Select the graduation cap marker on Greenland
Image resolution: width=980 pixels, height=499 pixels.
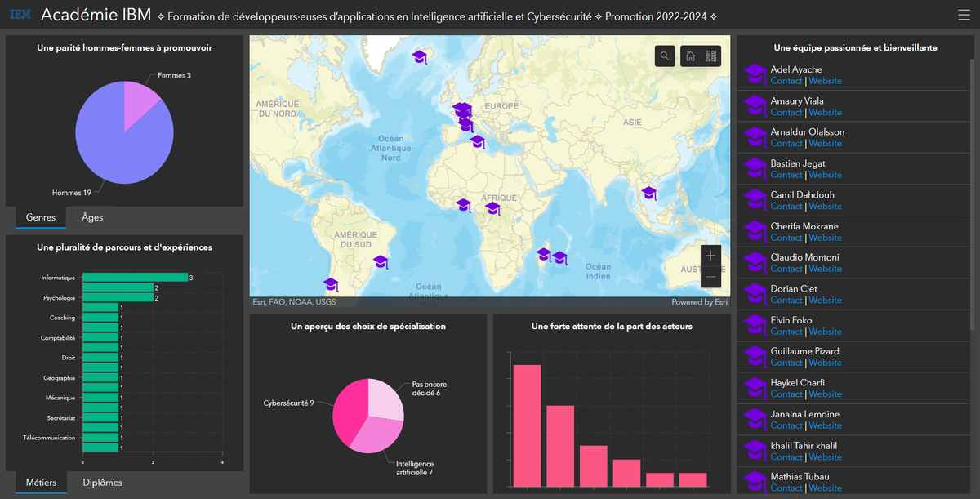[419, 56]
